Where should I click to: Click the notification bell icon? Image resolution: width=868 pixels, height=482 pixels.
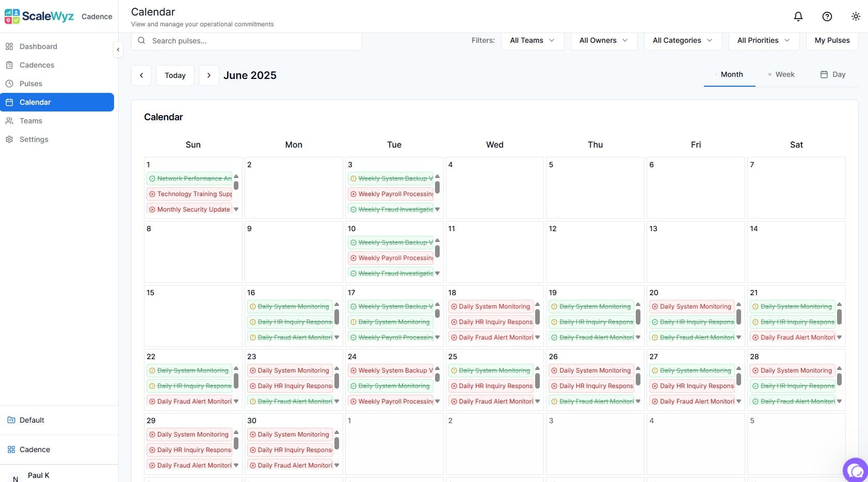point(798,16)
